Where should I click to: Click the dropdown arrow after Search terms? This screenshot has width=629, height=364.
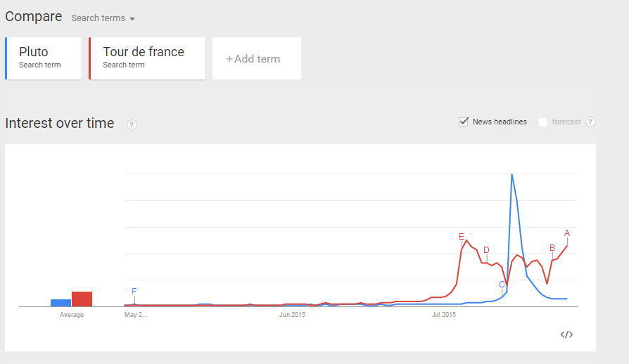point(132,19)
